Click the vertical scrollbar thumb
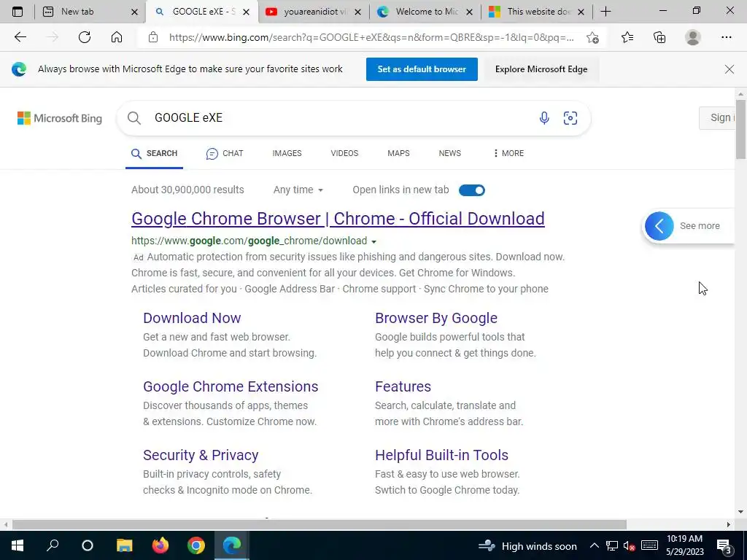747x560 pixels. click(741, 130)
